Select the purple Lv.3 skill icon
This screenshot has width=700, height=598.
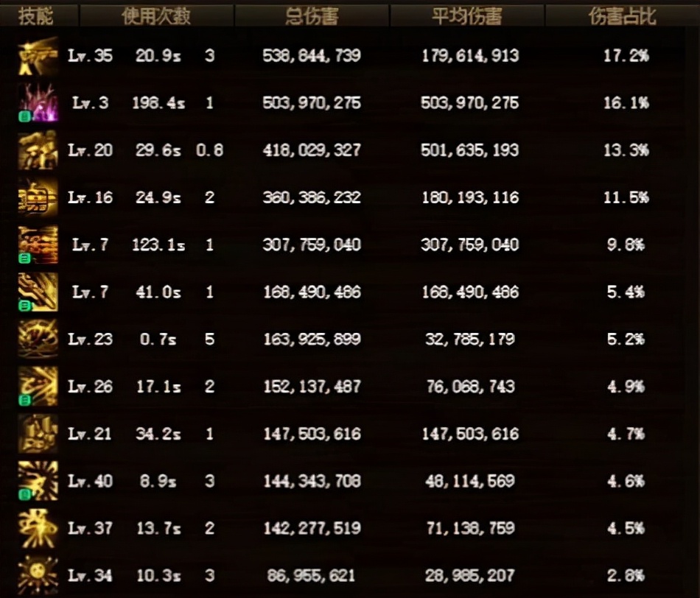tap(38, 102)
